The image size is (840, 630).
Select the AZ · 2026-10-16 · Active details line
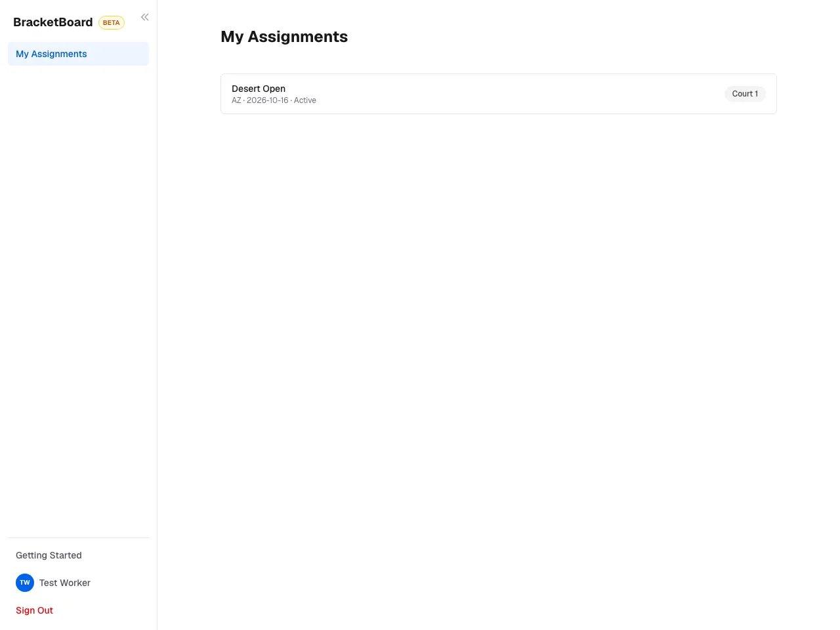[x=274, y=100]
